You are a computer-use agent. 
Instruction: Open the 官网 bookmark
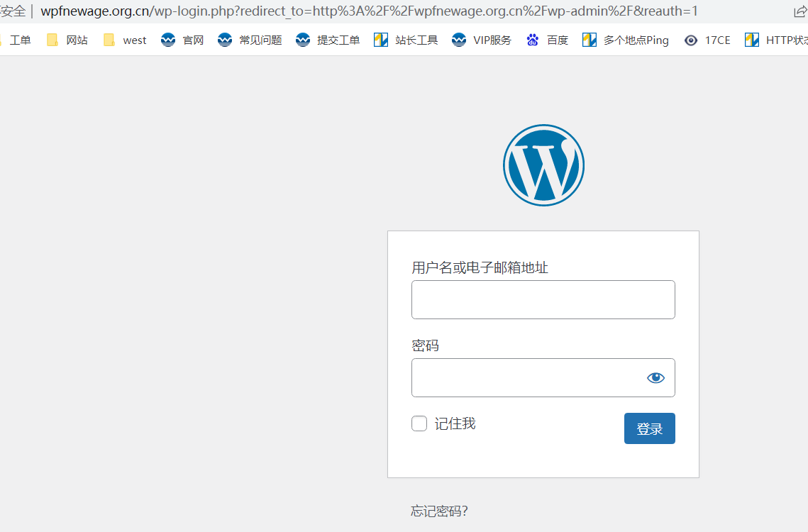click(x=182, y=40)
